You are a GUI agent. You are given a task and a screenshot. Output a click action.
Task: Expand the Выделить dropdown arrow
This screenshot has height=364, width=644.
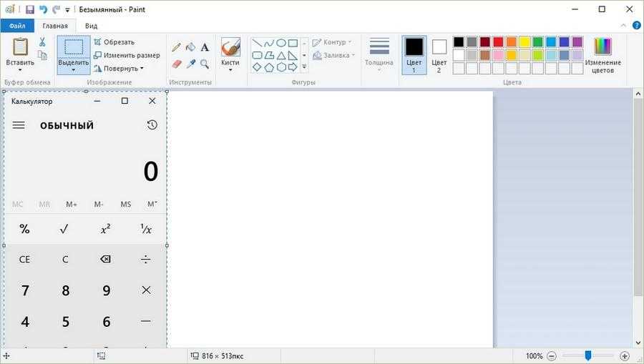74,70
